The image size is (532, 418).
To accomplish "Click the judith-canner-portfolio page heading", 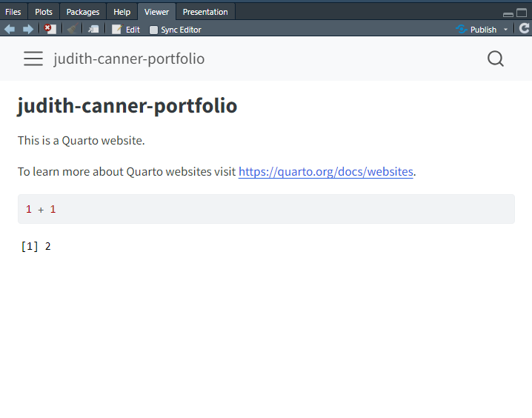I will pos(127,106).
